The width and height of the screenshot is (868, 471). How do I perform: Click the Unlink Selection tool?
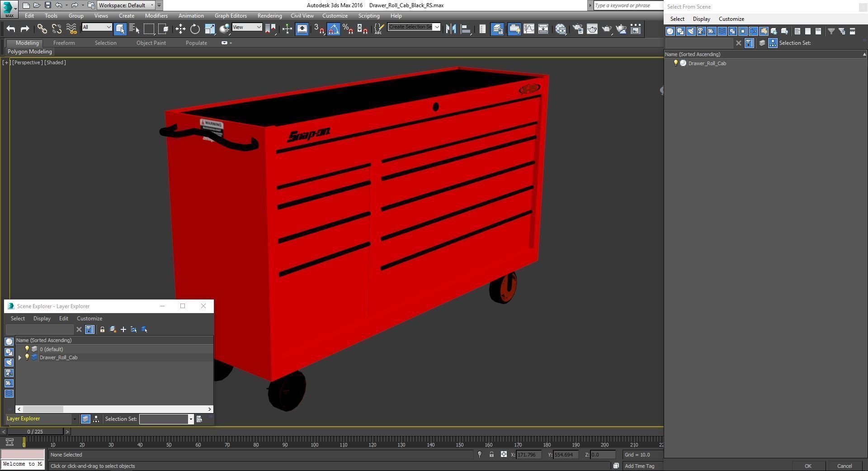coord(57,29)
